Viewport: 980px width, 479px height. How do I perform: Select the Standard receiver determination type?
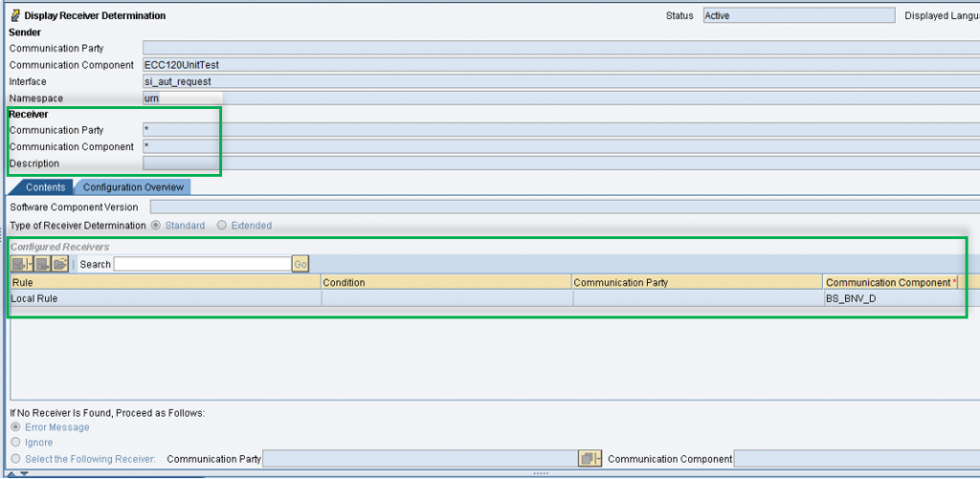156,226
